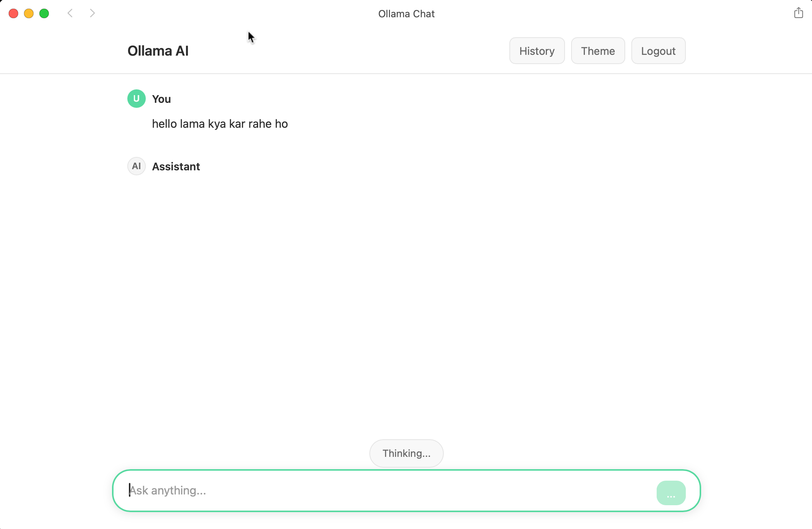Click the Logout button
Screen dimensions: 812x529
click(658, 51)
